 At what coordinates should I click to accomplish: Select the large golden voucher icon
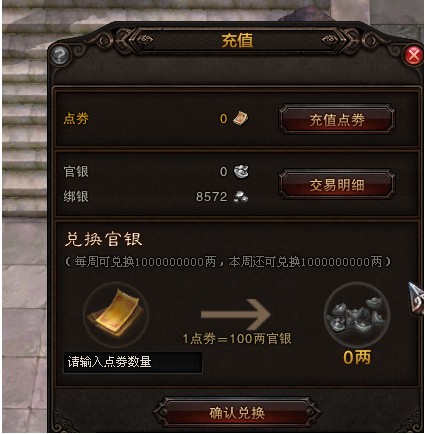pyautogui.click(x=116, y=315)
